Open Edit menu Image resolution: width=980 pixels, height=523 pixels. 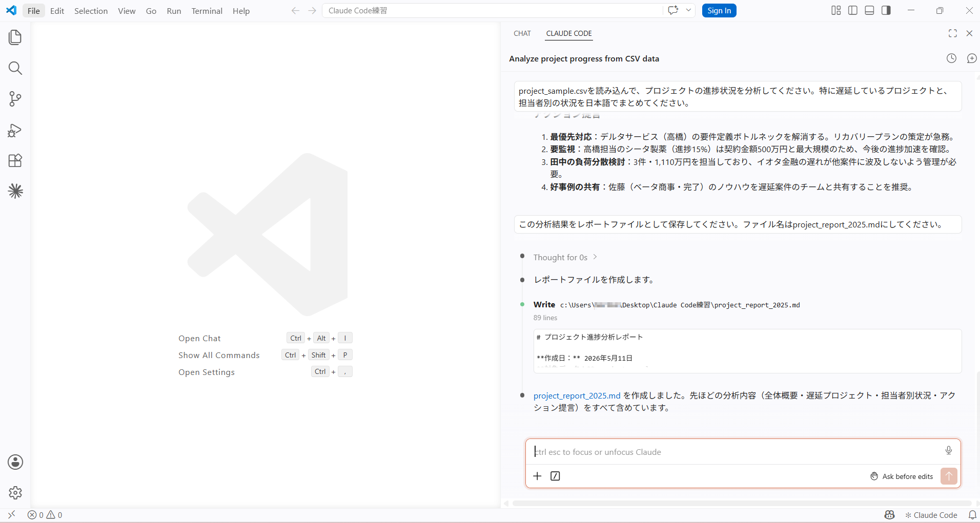click(57, 11)
